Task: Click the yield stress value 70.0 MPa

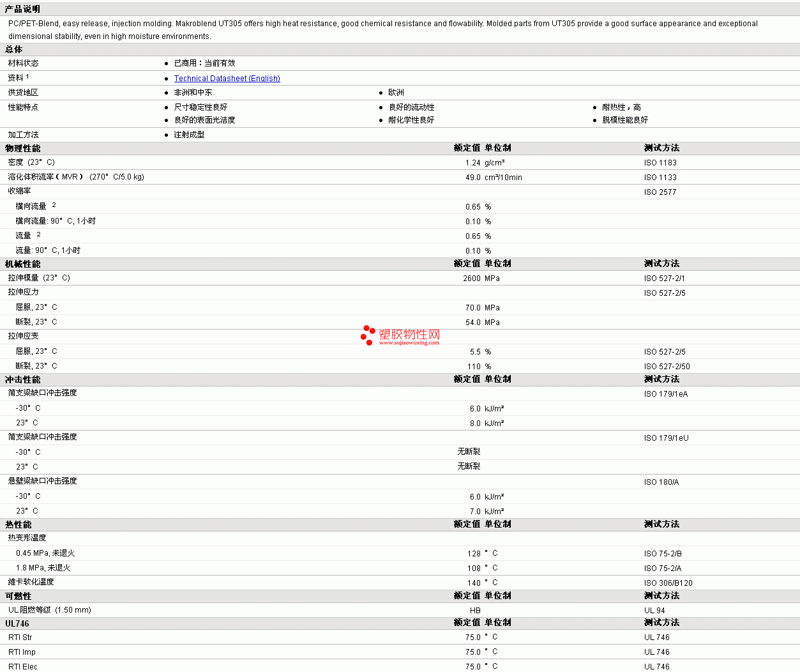Action: point(483,308)
